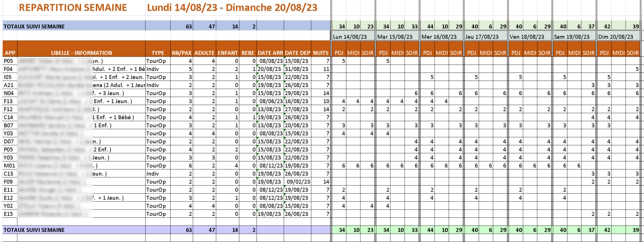Click the NUITS column header

tap(320, 53)
